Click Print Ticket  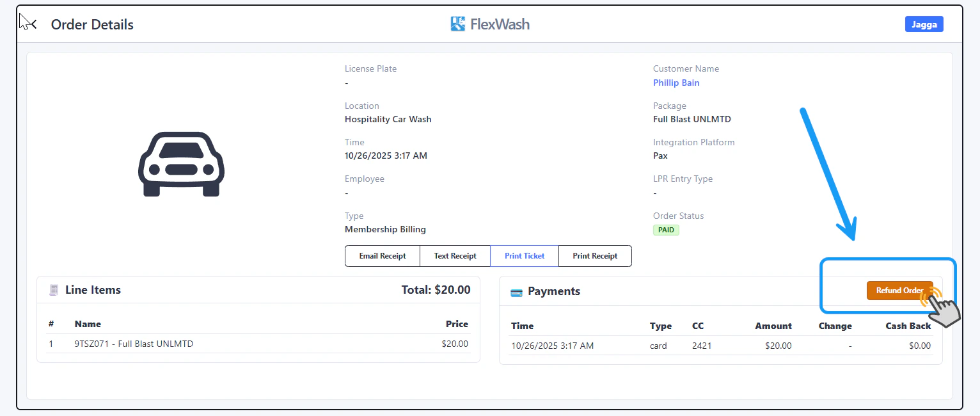coord(525,256)
